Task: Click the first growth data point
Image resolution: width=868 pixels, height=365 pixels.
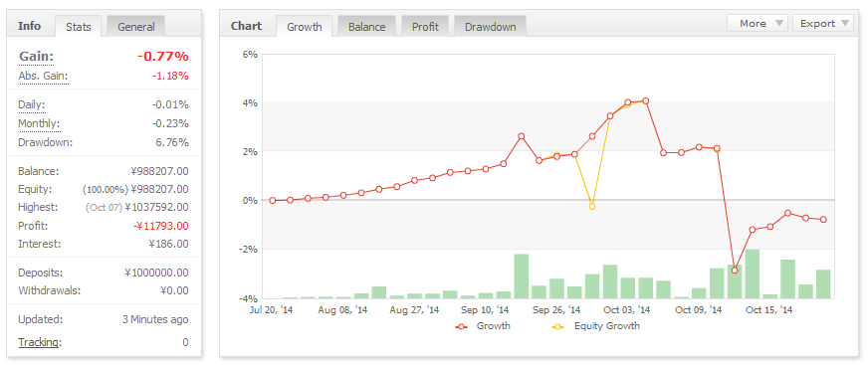Action: 273,201
